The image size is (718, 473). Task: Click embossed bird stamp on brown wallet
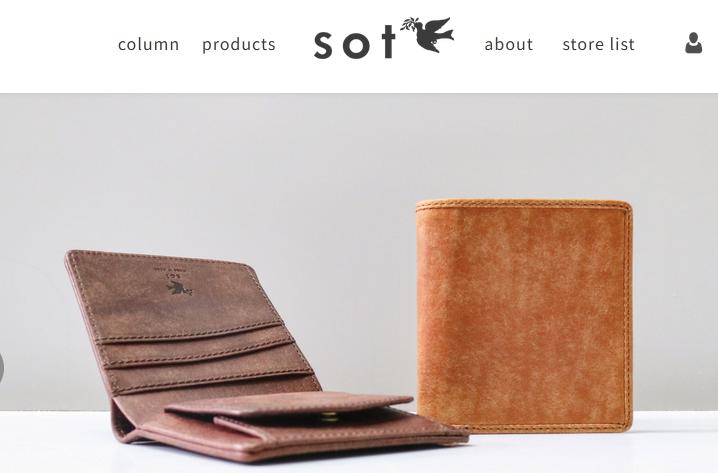180,289
